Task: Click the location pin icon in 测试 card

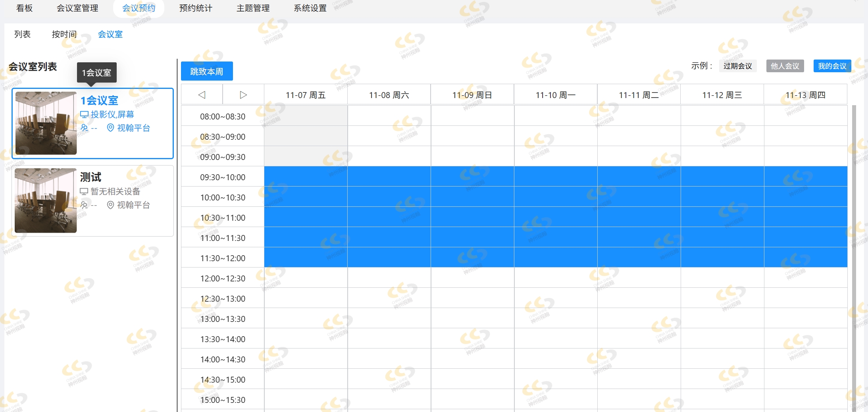Action: click(110, 205)
